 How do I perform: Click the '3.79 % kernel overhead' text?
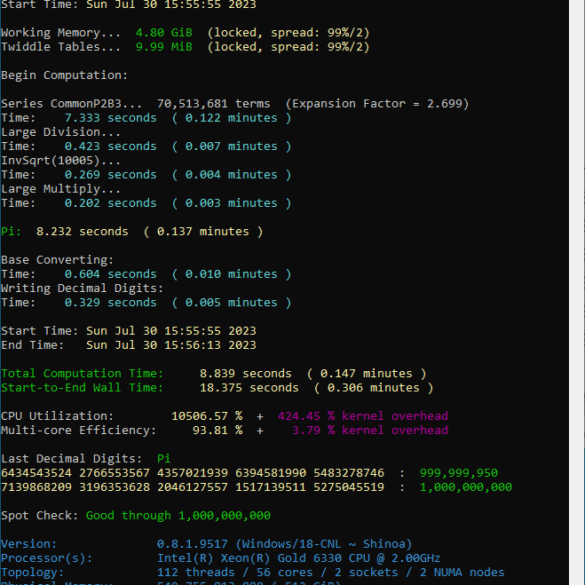click(x=370, y=431)
